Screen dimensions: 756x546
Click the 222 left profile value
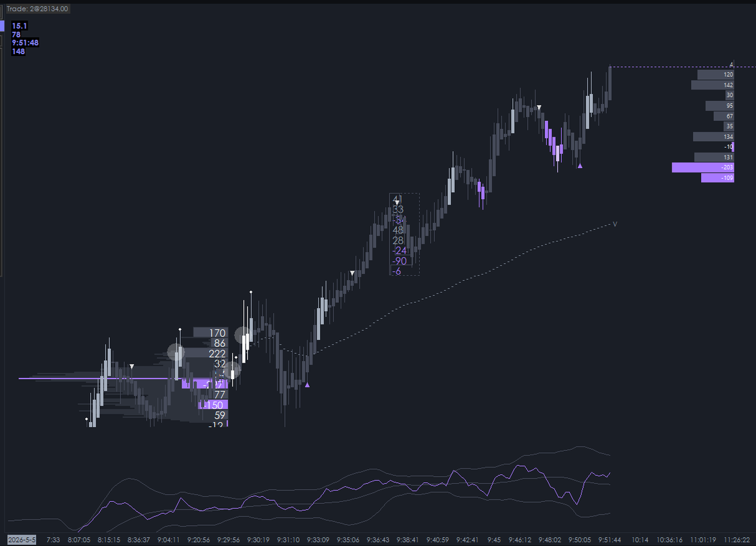coord(217,354)
